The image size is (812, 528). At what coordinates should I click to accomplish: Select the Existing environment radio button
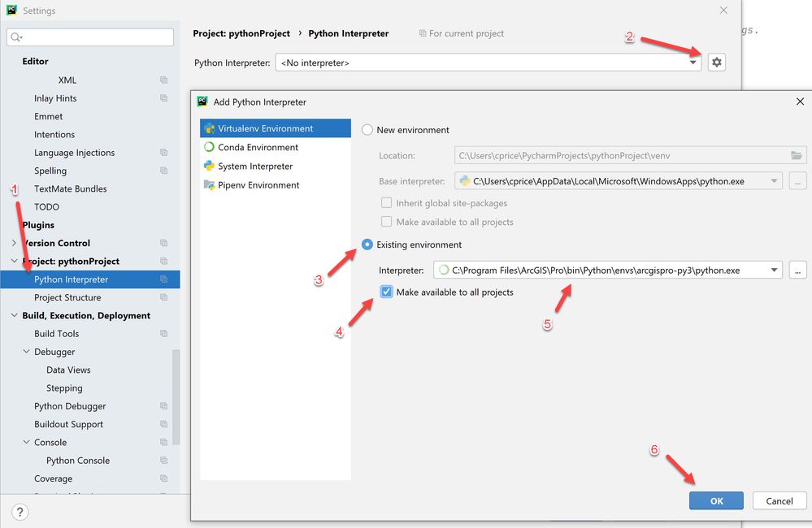click(x=367, y=244)
